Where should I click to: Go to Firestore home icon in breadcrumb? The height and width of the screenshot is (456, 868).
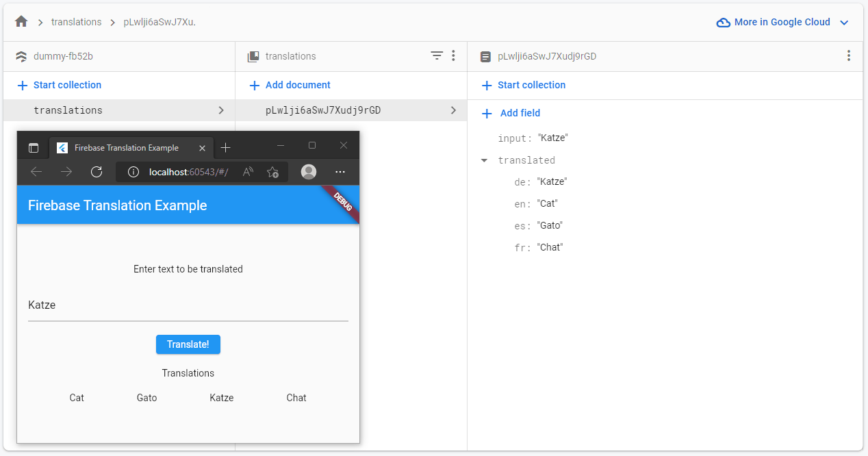(21, 22)
